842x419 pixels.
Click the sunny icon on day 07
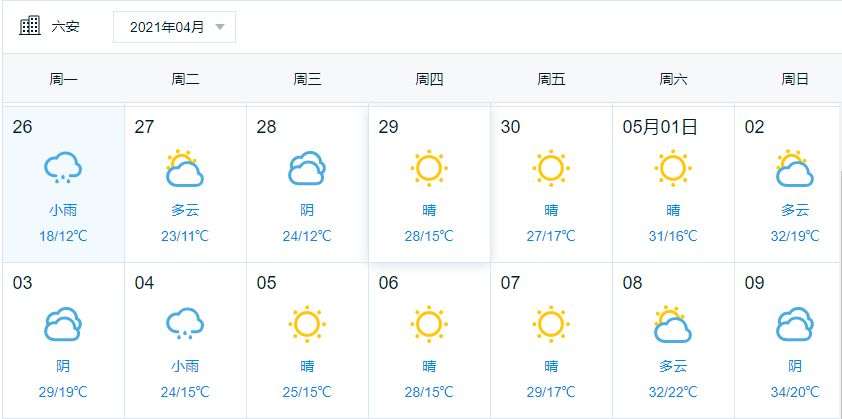(551, 324)
